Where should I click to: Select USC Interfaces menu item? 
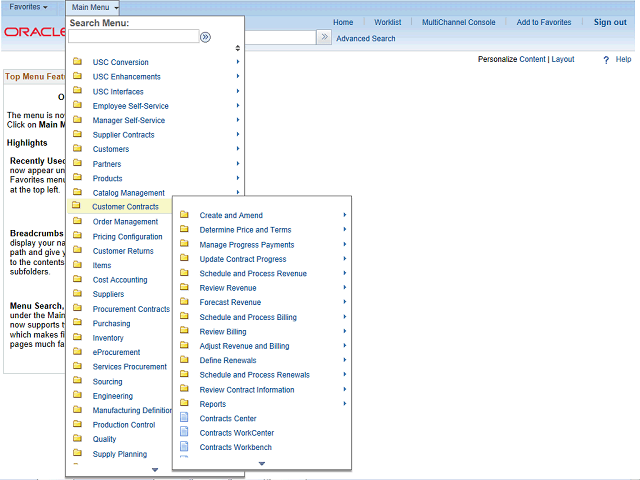118,91
